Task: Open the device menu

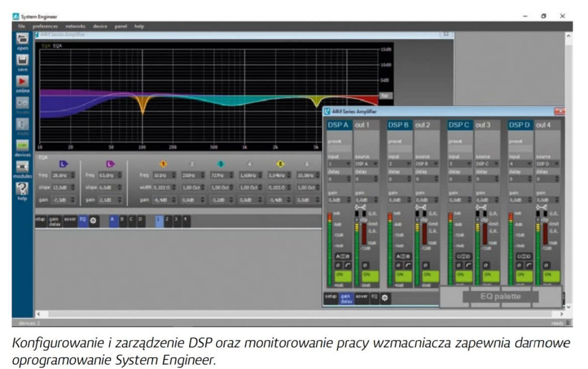Action: (x=100, y=26)
